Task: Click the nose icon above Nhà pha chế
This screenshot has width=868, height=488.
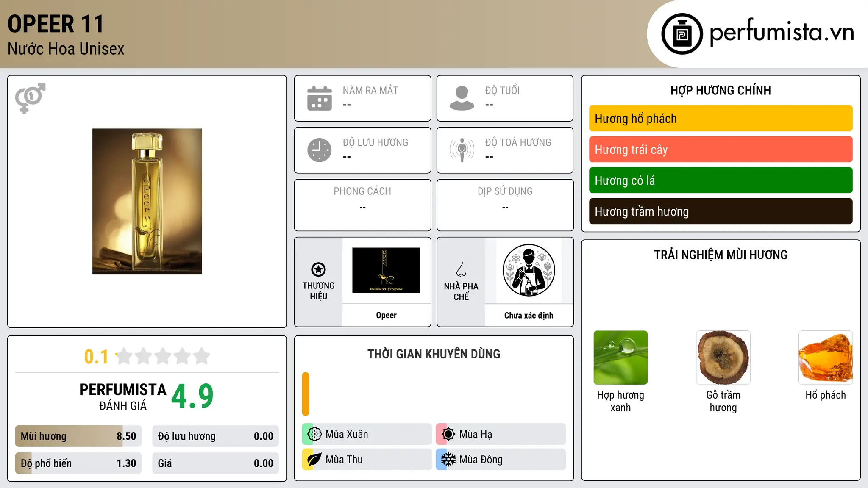Action: coord(461,269)
